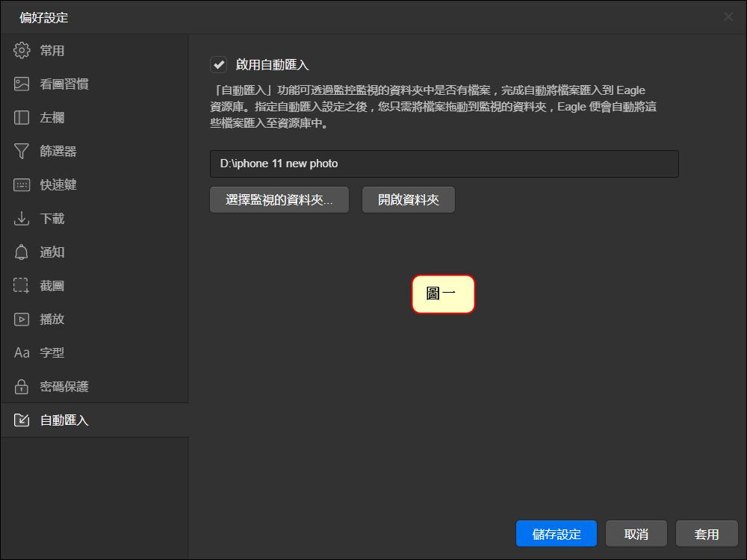Image resolution: width=747 pixels, height=560 pixels.
Task: Click the 看圖習慣 image viewing icon
Action: coord(22,84)
